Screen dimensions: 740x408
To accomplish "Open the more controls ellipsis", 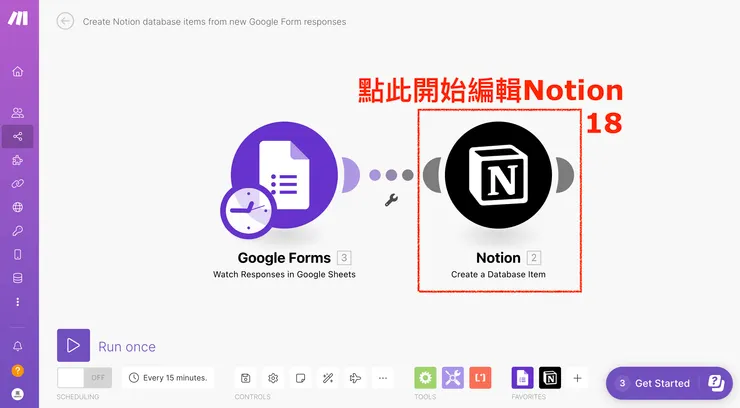I will [x=383, y=378].
